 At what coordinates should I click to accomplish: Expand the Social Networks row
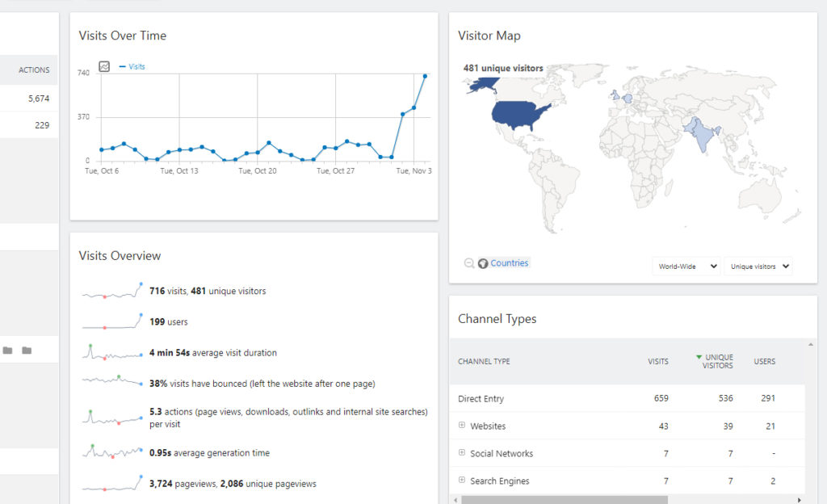[461, 452]
